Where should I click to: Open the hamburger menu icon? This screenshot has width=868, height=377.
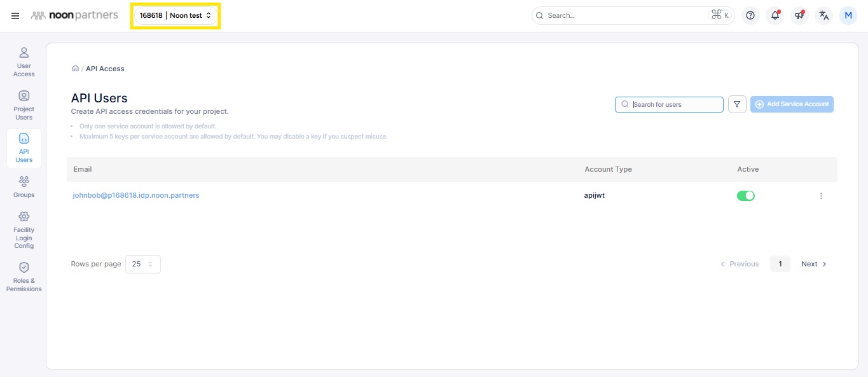click(15, 16)
